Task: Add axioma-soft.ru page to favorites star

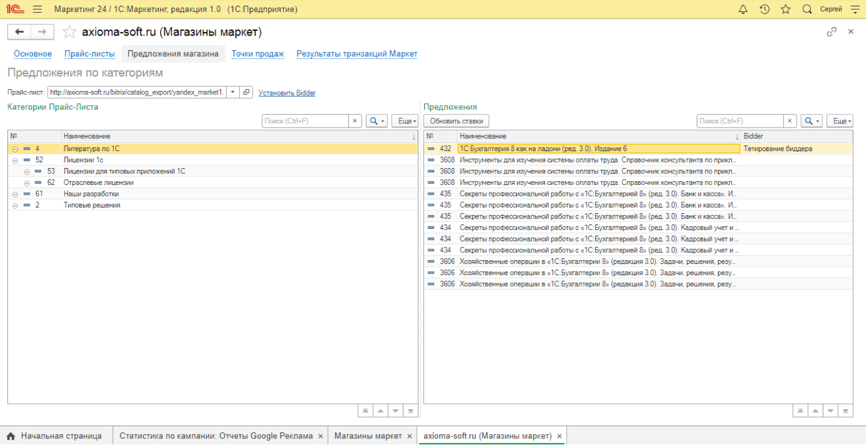Action: coord(70,32)
